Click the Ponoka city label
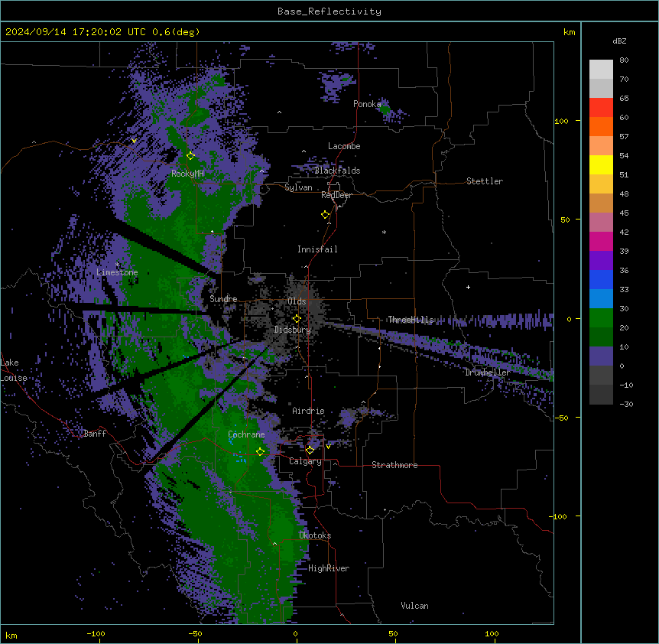This screenshot has width=659, height=644. coord(367,104)
